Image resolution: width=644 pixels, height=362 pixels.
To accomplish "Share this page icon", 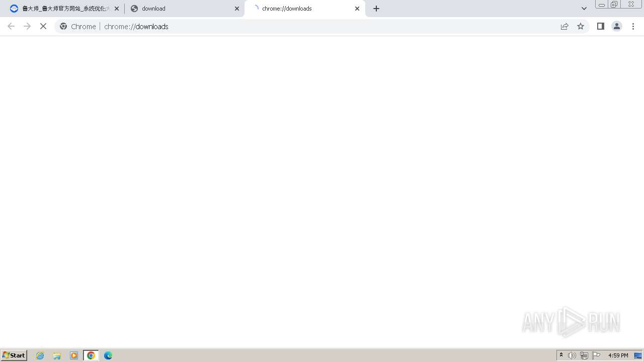I will (x=565, y=26).
